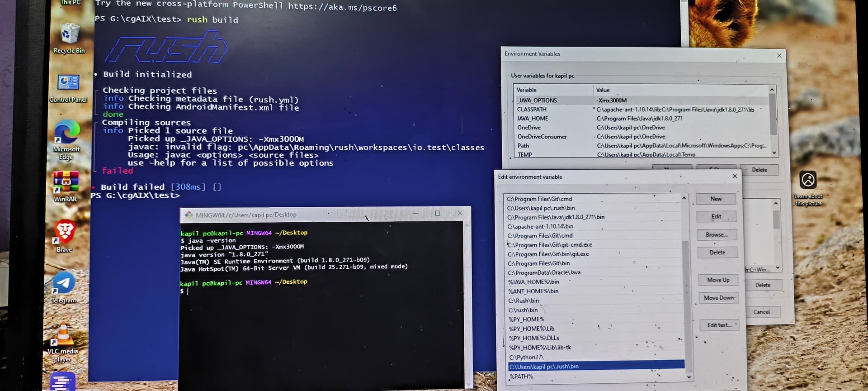Click the Move Down button

point(719,298)
